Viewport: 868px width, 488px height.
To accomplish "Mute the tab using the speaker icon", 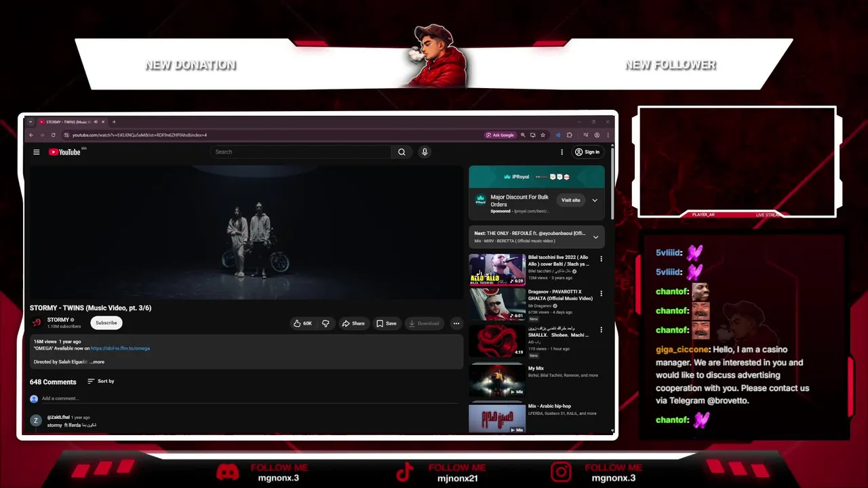I will tap(96, 122).
